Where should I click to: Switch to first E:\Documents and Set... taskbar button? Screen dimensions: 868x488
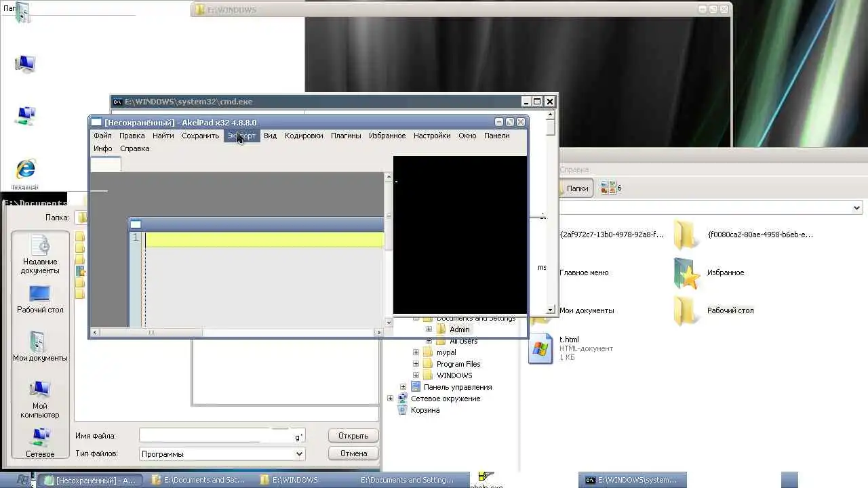point(199,480)
